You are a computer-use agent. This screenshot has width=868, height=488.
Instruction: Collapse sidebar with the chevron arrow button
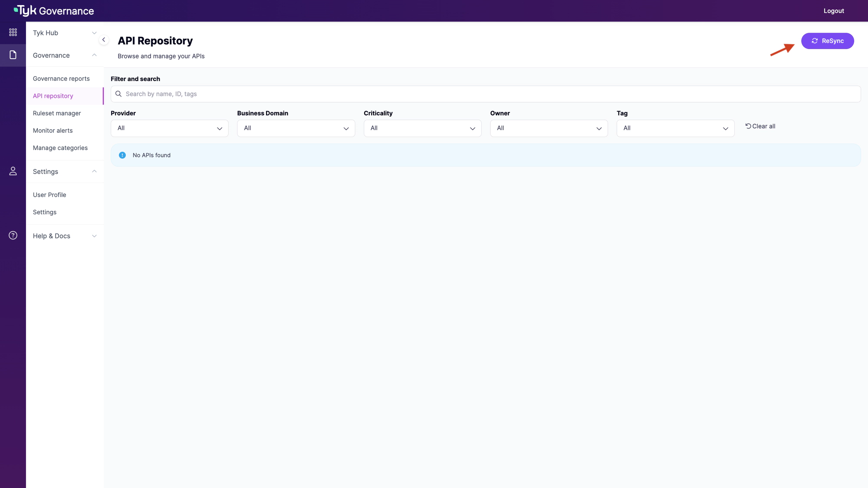pyautogui.click(x=104, y=40)
